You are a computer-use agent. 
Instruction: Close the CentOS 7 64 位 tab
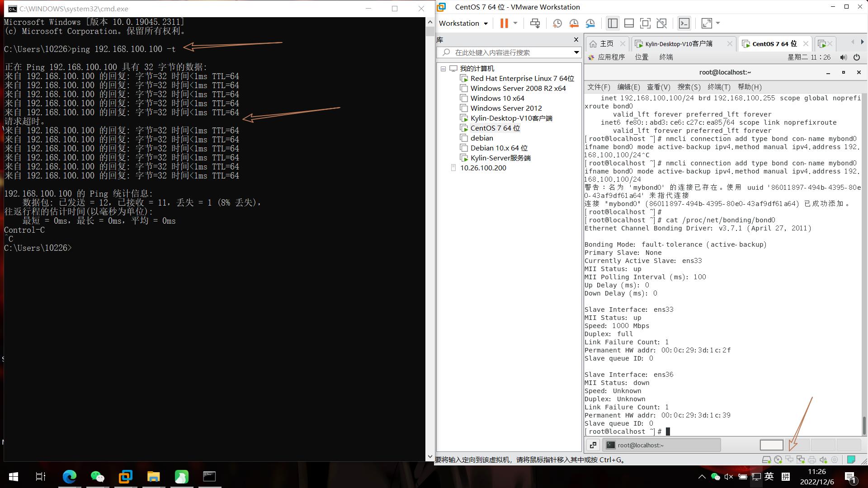coord(806,44)
